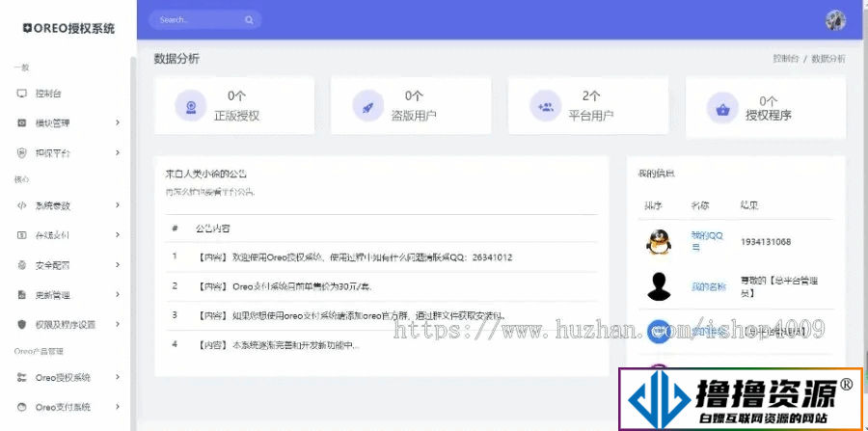This screenshot has width=868, height=431.
Task: Click the 控制台 breadcrumb link
Action: click(786, 59)
